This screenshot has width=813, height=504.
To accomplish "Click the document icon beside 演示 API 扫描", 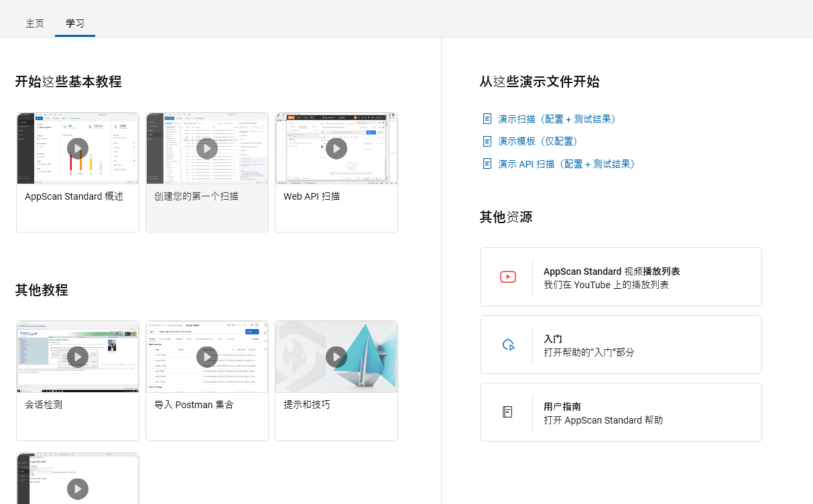I will point(487,164).
